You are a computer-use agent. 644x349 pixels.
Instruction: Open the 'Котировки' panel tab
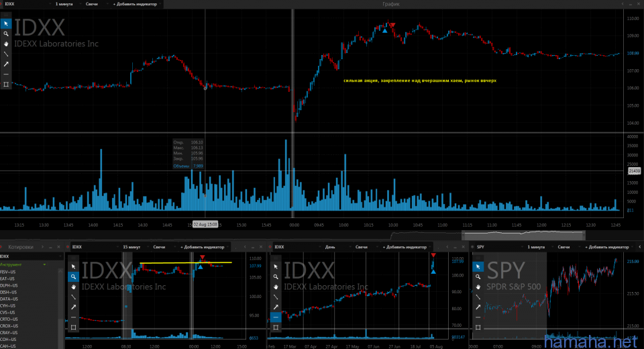[21, 247]
